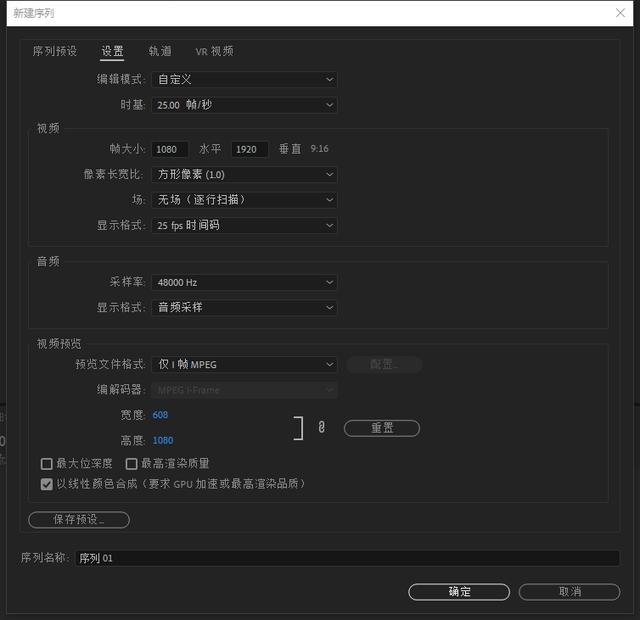Cancel the dialog with 取消 button
The width and height of the screenshot is (640, 620).
pyautogui.click(x=569, y=592)
